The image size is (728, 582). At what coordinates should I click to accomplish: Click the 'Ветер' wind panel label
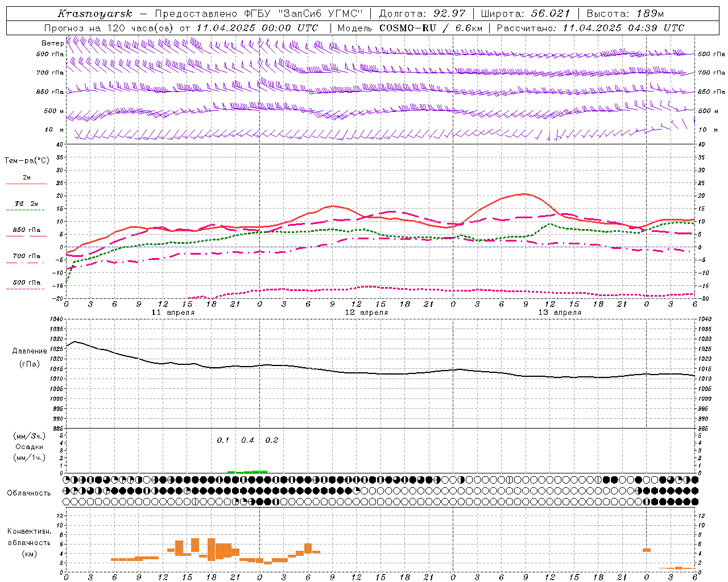tap(53, 43)
